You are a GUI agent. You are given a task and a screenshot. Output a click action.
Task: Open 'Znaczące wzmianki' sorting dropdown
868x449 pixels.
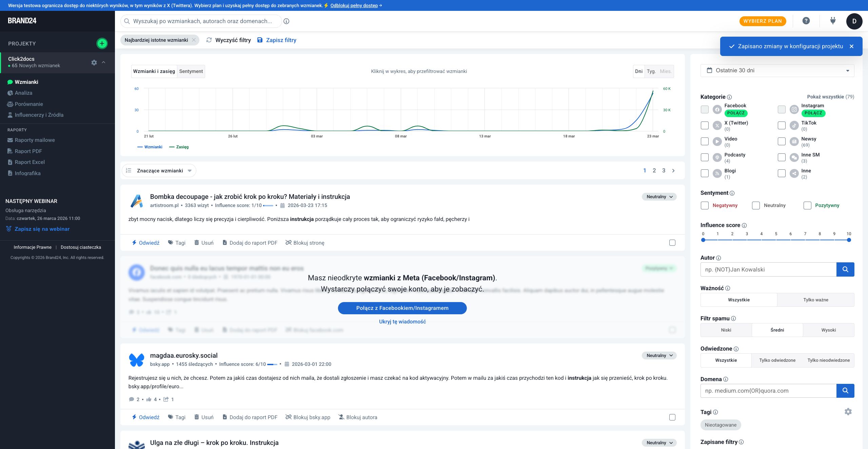click(x=159, y=171)
